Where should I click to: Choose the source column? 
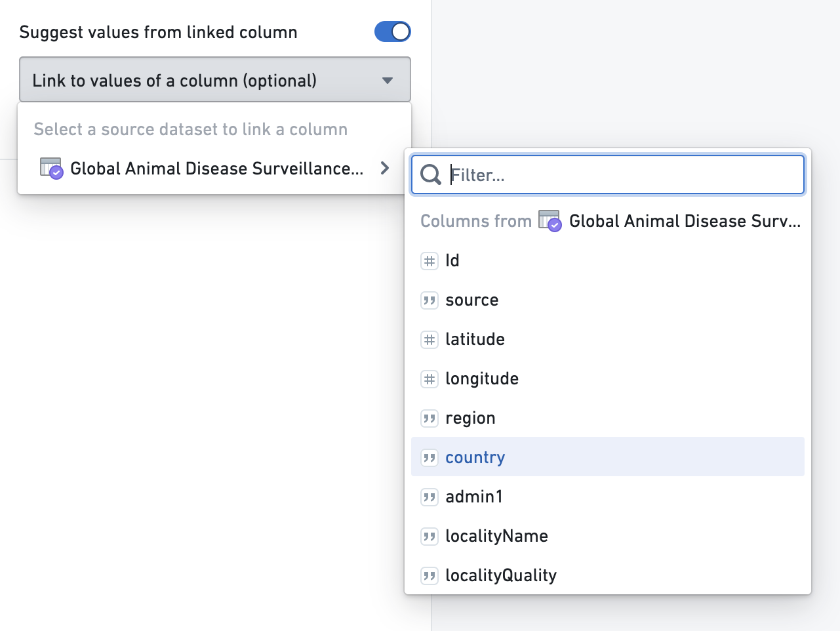[x=608, y=300]
